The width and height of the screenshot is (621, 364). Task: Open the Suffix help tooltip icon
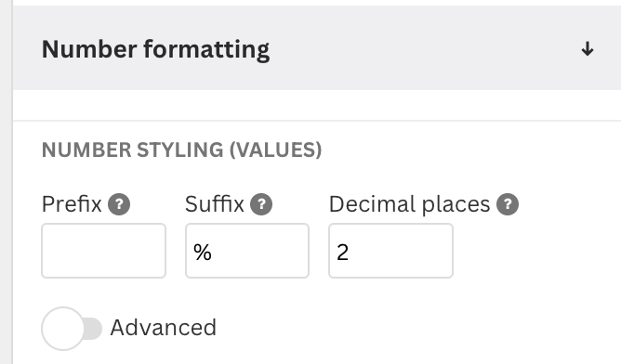pyautogui.click(x=261, y=204)
